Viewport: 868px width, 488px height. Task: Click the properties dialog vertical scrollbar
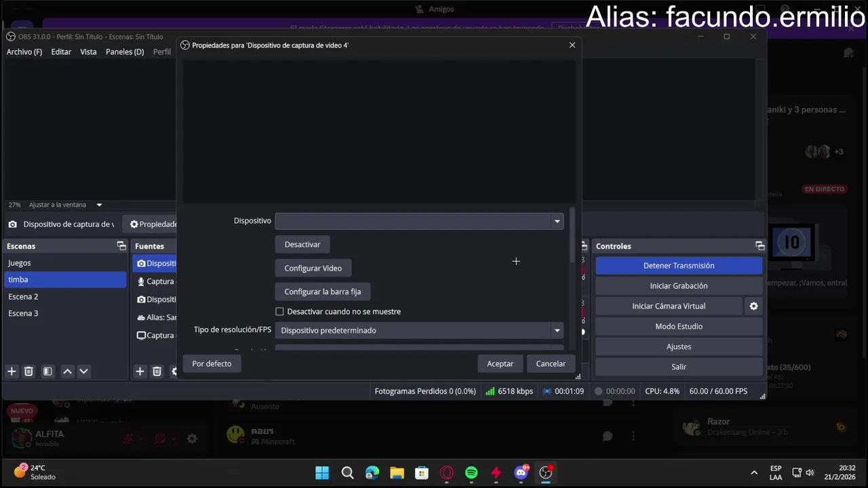tap(572, 236)
